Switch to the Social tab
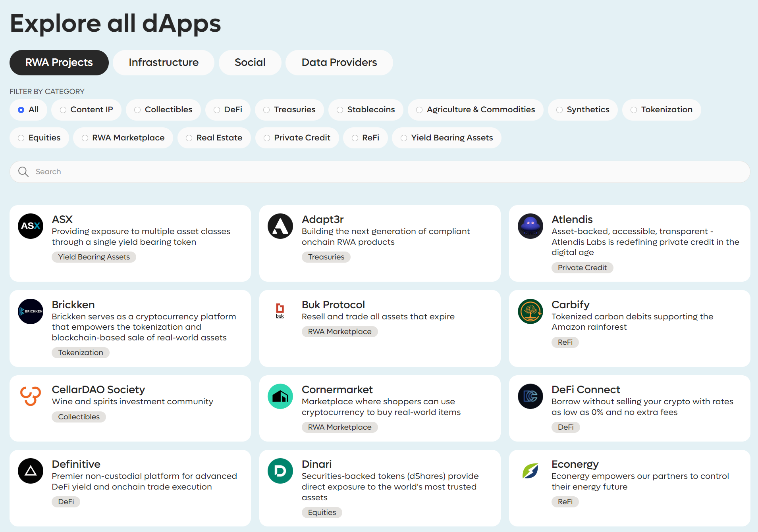Viewport: 758px width, 532px height. pyautogui.click(x=250, y=63)
